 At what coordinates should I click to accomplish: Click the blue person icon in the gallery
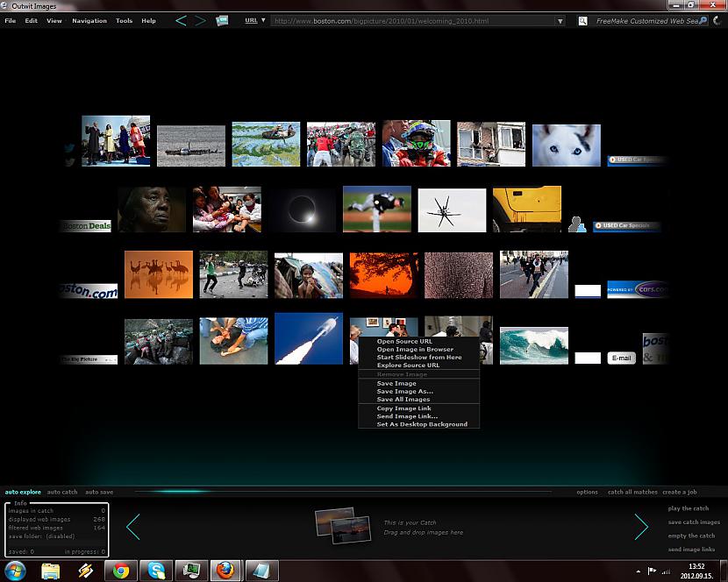point(577,224)
